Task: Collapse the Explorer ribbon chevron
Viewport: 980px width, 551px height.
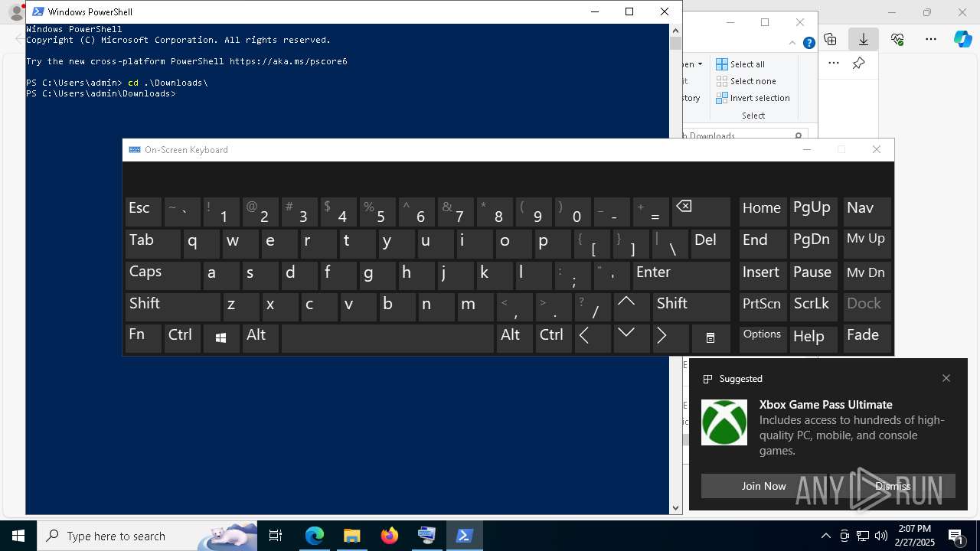Action: pos(792,43)
